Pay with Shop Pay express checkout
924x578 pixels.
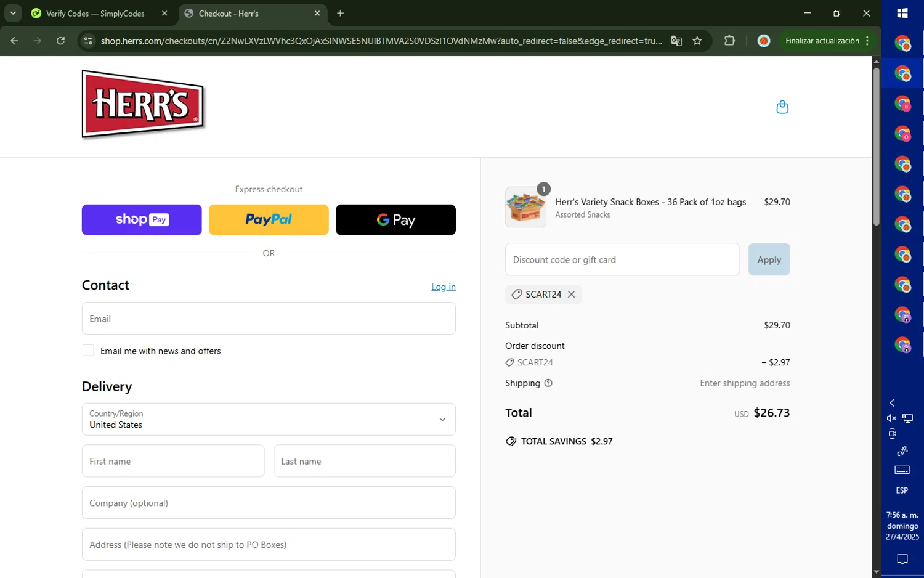(142, 220)
